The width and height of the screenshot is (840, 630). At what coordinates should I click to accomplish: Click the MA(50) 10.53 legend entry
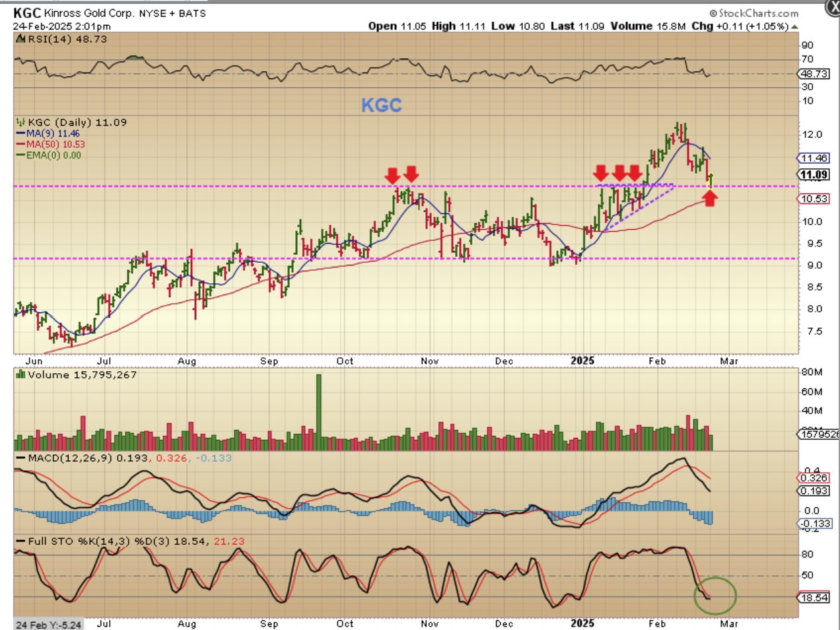pyautogui.click(x=50, y=144)
